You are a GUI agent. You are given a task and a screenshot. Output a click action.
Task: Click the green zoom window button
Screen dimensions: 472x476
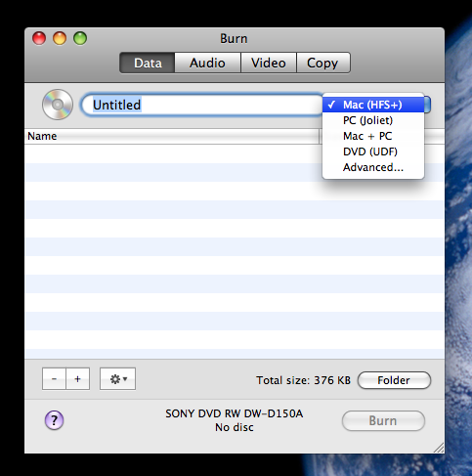coord(80,38)
